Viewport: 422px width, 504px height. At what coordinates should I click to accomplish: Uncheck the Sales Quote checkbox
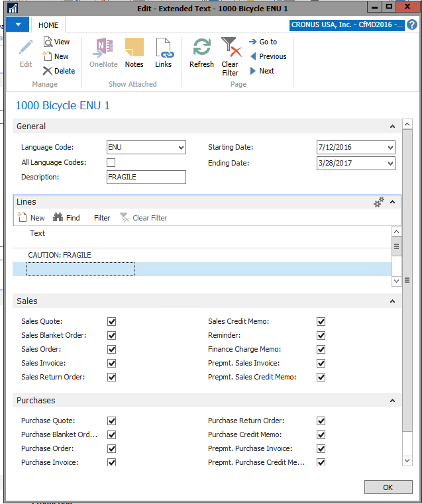(x=111, y=321)
